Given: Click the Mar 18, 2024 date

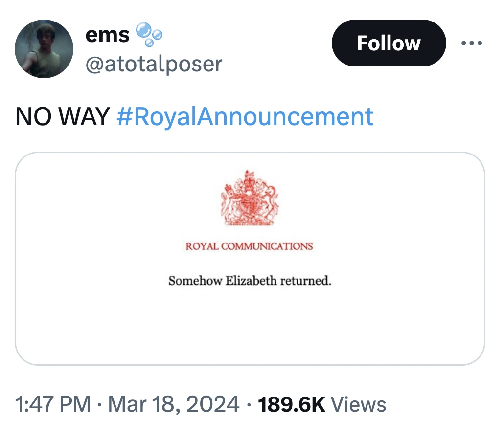Looking at the screenshot, I should point(174,405).
